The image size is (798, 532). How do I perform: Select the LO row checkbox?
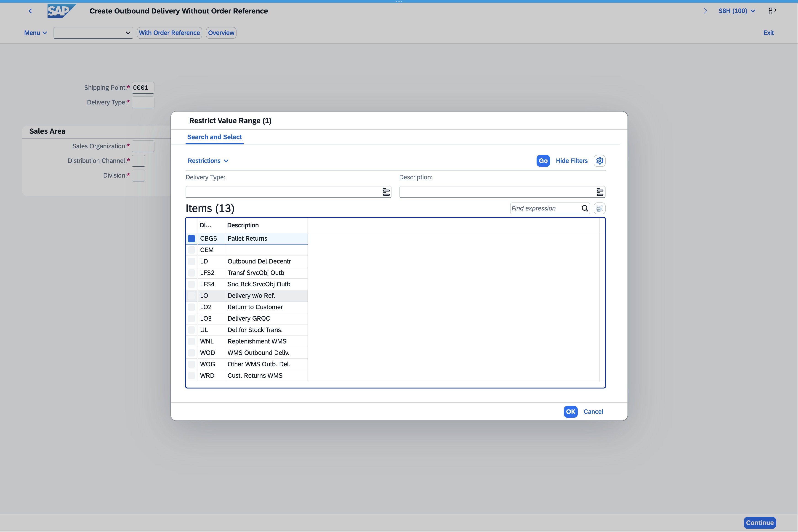click(x=191, y=295)
